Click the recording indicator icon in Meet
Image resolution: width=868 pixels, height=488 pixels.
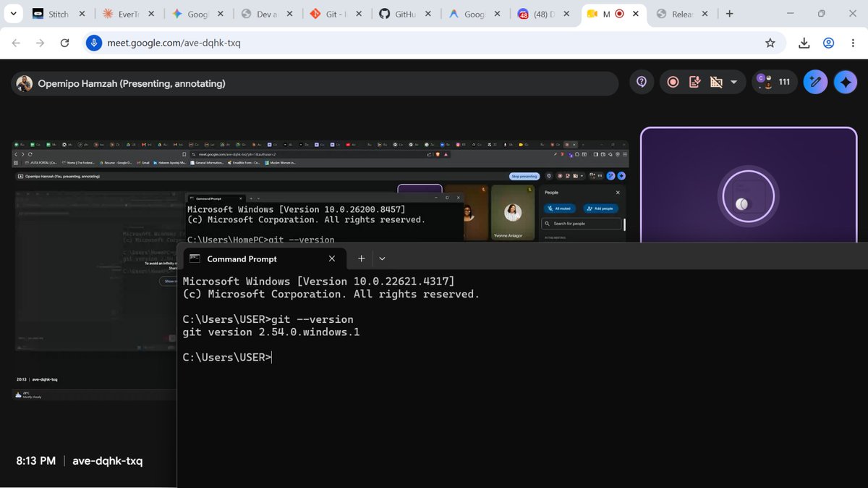(673, 83)
